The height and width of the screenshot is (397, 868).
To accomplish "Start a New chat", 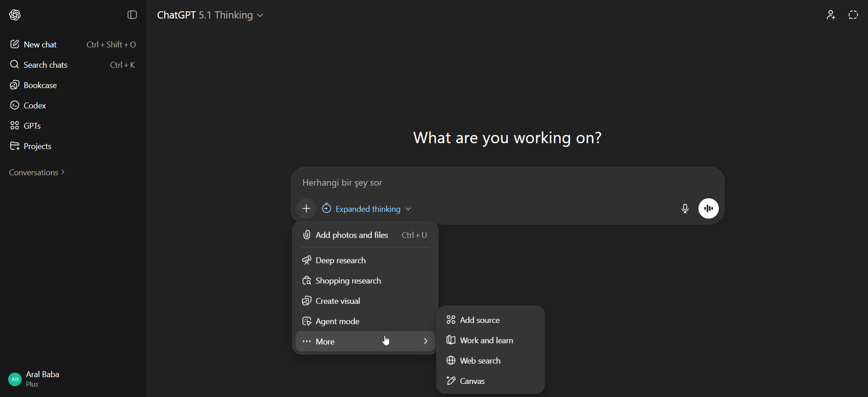I will click(x=40, y=45).
